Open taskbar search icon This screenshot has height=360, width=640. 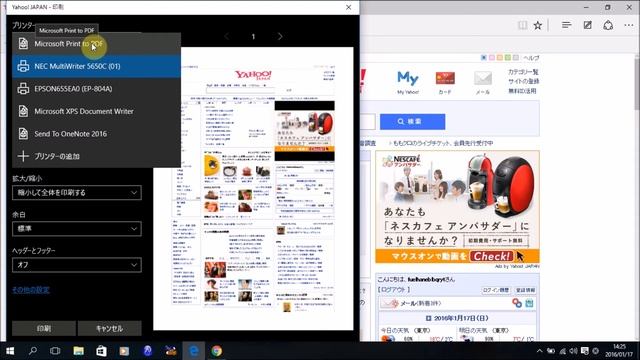pos(33,351)
